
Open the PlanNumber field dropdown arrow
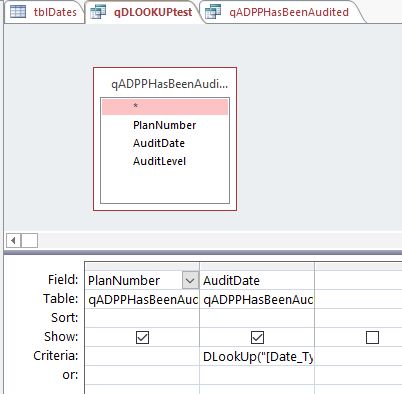pos(190,280)
